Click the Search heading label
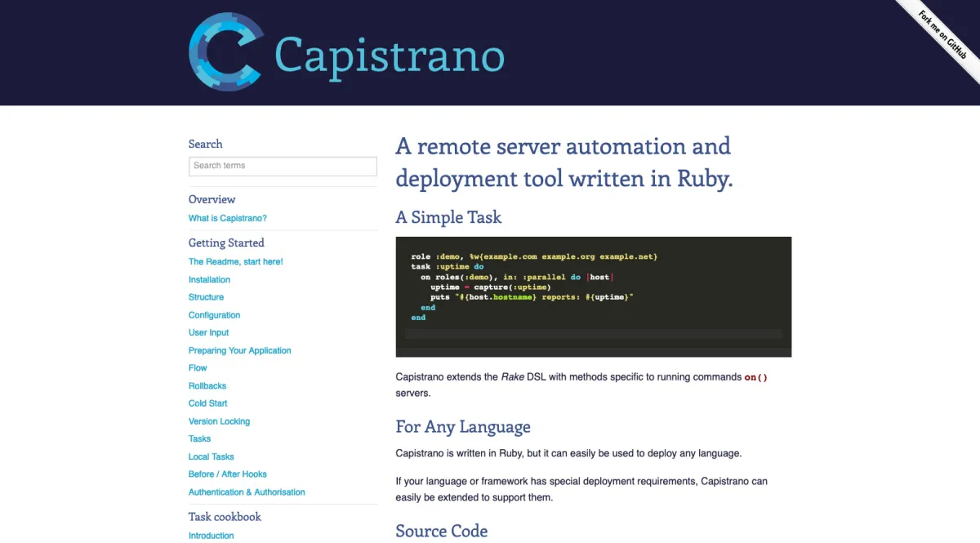Screen dimensions: 980x543 click(205, 144)
